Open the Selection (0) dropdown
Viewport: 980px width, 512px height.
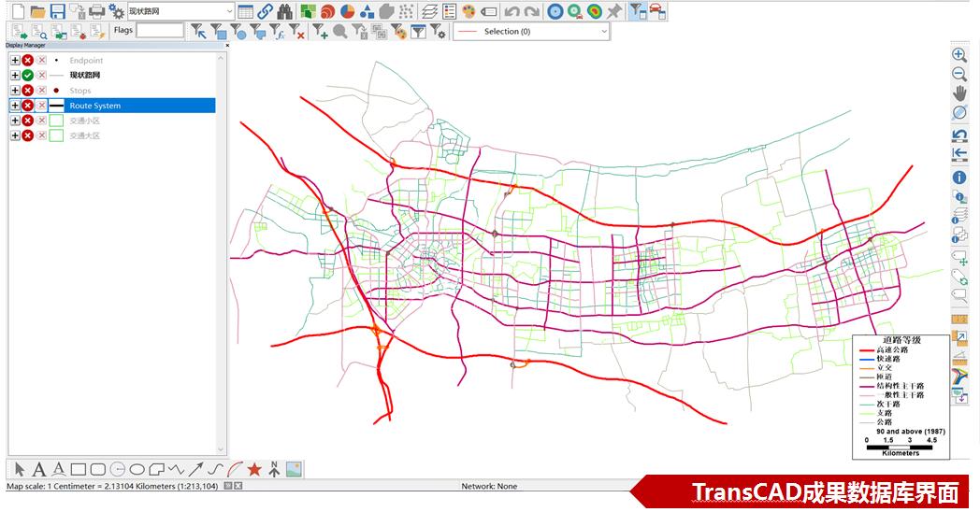[x=603, y=31]
